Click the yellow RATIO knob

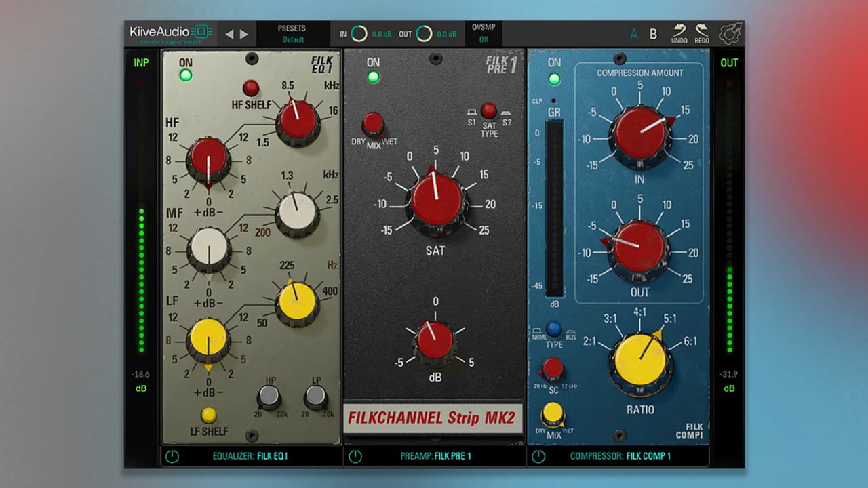(640, 362)
